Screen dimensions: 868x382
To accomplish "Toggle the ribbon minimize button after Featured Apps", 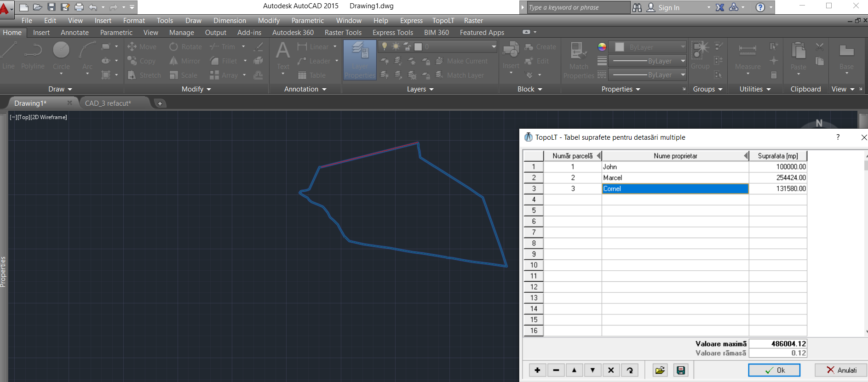I will tap(527, 32).
